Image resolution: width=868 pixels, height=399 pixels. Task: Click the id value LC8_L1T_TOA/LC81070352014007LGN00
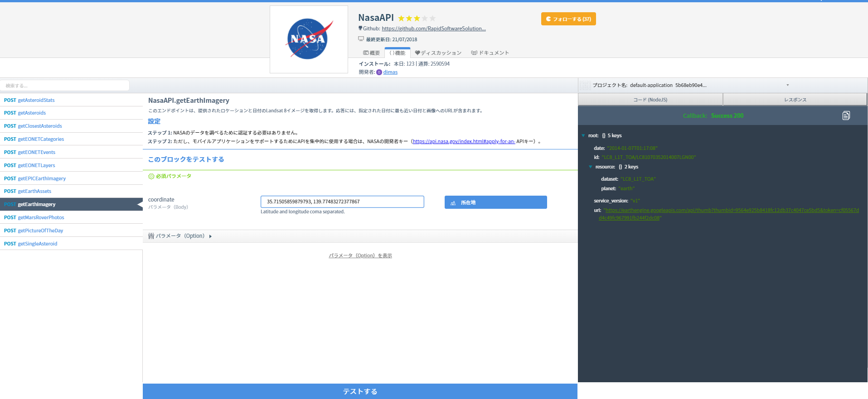(649, 157)
